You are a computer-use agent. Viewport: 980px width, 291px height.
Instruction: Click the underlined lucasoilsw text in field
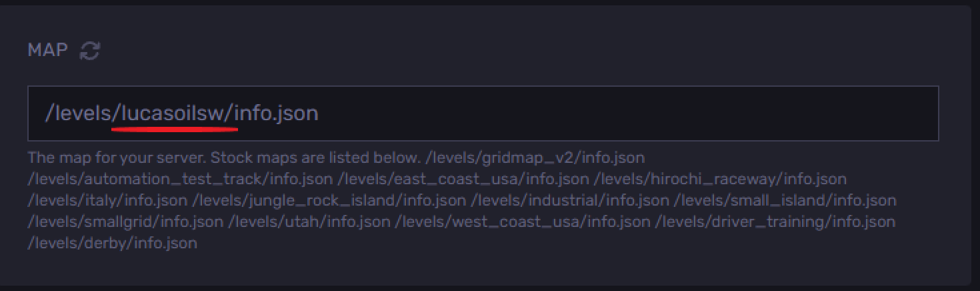coord(175,113)
